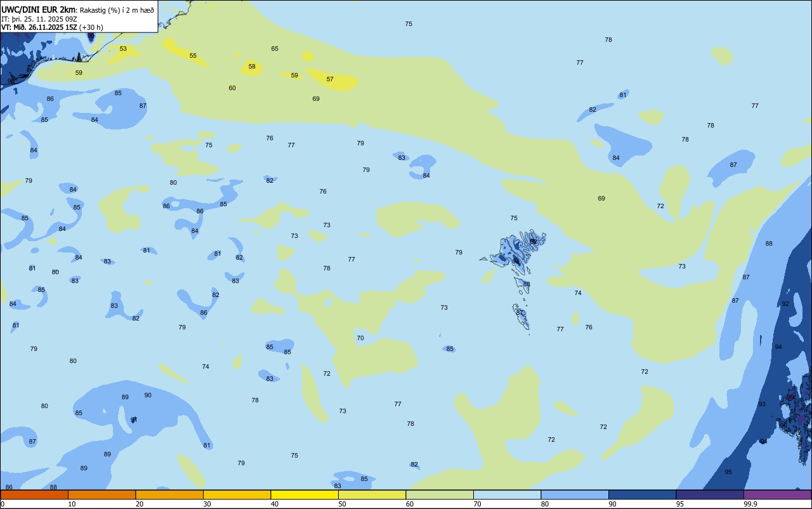Image resolution: width=812 pixels, height=509 pixels.
Task: Pick the 95–99.9 navy legend band
Action: tap(710, 494)
